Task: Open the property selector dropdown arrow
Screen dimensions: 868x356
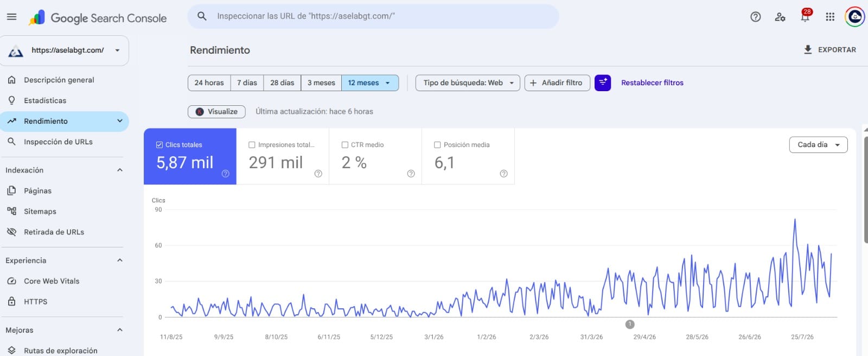Action: pyautogui.click(x=117, y=50)
